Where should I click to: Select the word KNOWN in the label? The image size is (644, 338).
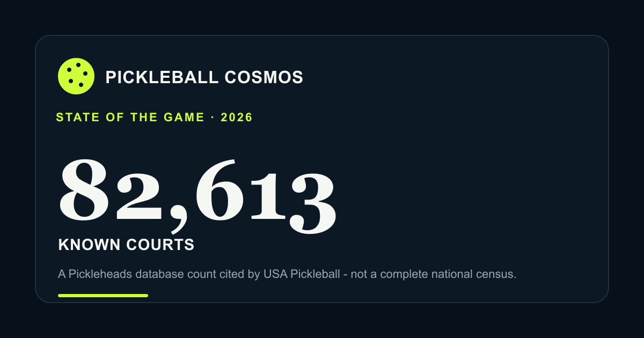90,245
